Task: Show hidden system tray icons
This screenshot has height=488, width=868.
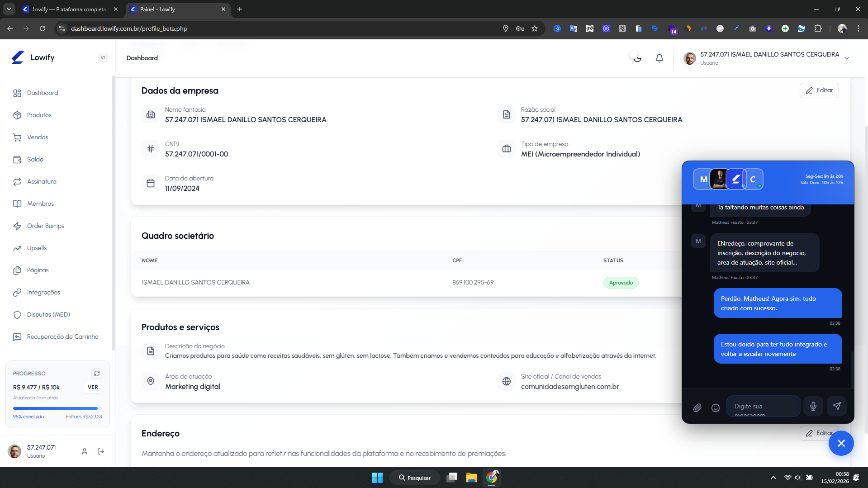Action: pos(773,478)
